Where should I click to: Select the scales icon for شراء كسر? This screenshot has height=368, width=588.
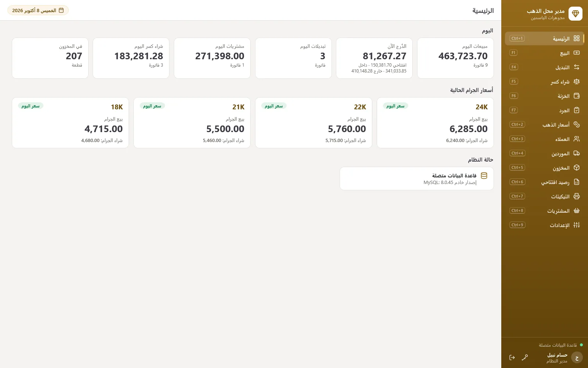(577, 82)
